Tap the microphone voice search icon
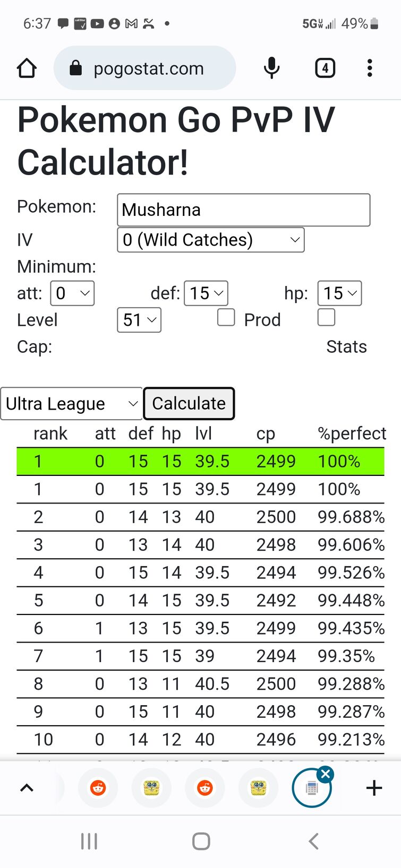 [x=271, y=68]
